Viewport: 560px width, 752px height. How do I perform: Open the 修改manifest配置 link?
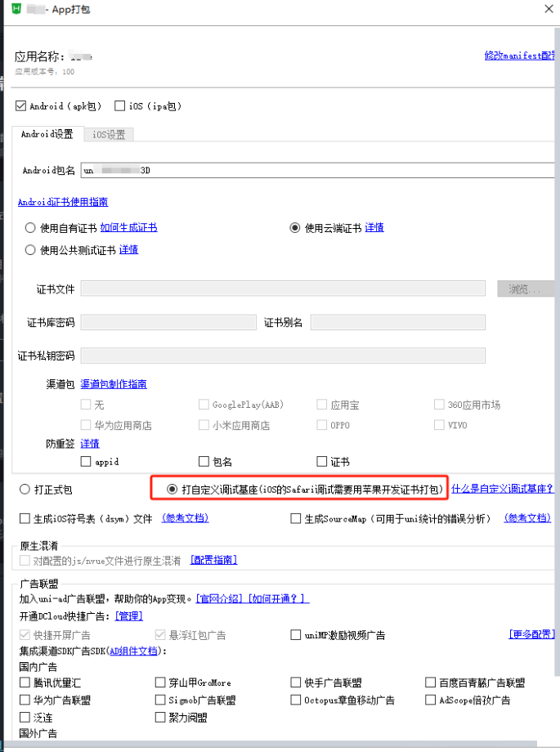tap(519, 56)
